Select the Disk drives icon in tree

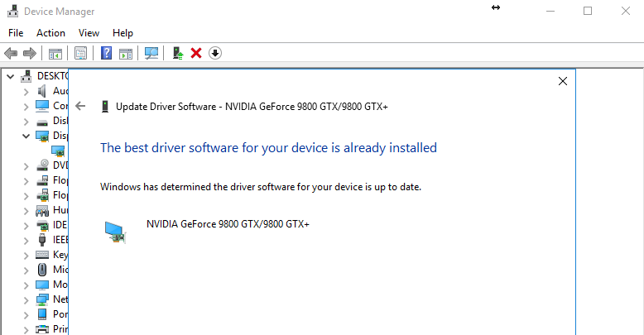[42, 122]
